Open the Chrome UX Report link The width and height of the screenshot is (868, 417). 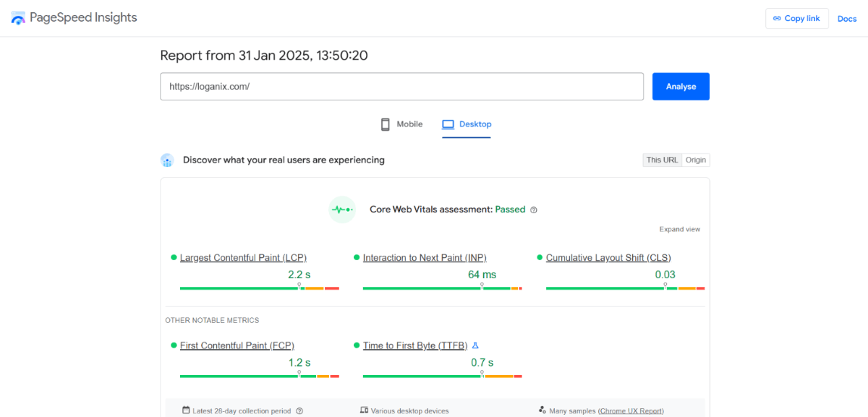(631, 411)
